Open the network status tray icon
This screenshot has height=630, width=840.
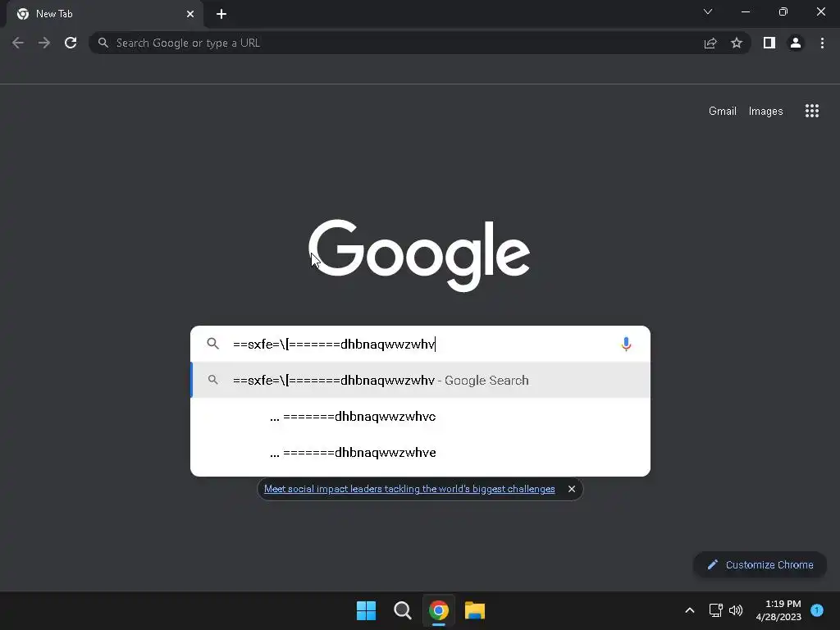(715, 610)
